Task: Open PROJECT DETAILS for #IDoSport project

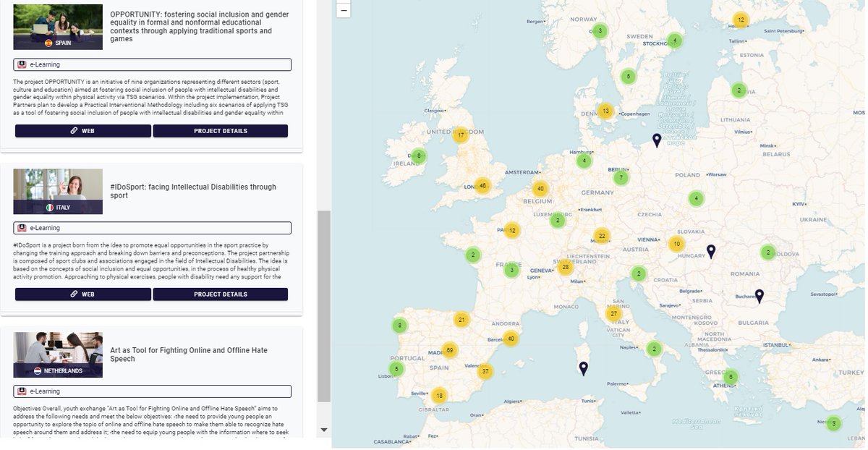Action: tap(221, 294)
